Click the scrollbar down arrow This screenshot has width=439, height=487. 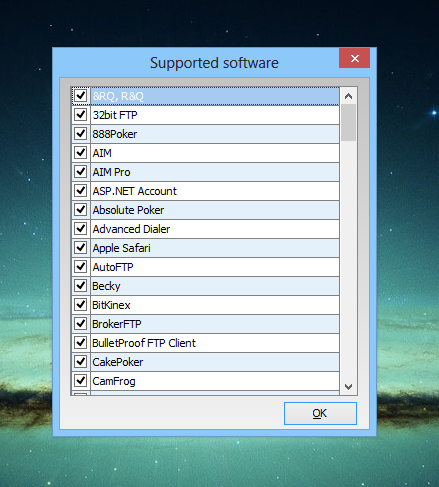pyautogui.click(x=348, y=387)
